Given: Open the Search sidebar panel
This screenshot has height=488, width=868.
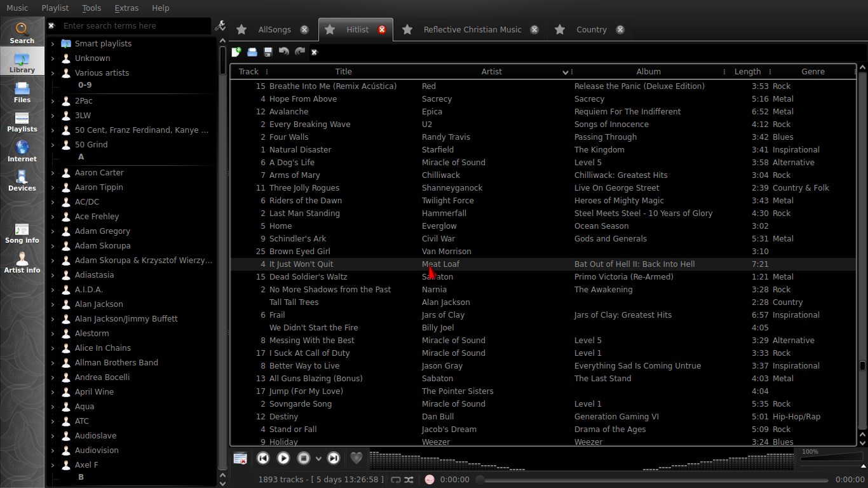Looking at the screenshot, I should pos(22,33).
